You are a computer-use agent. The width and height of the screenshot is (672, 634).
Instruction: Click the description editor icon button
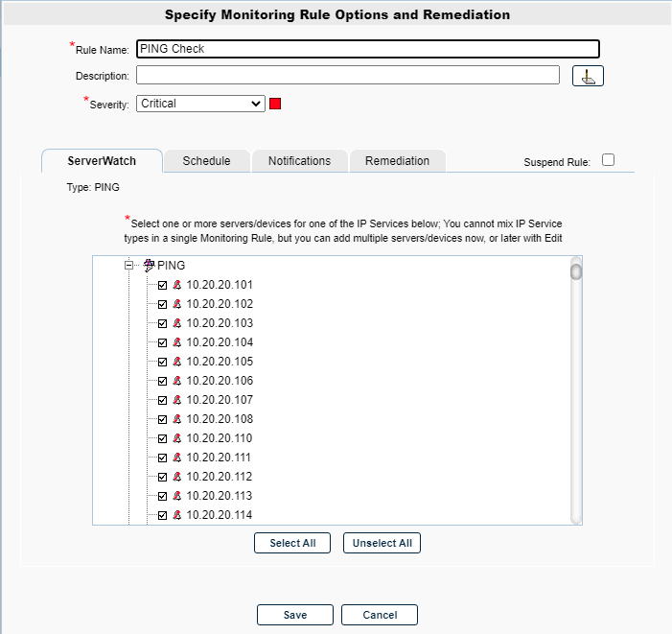(588, 76)
